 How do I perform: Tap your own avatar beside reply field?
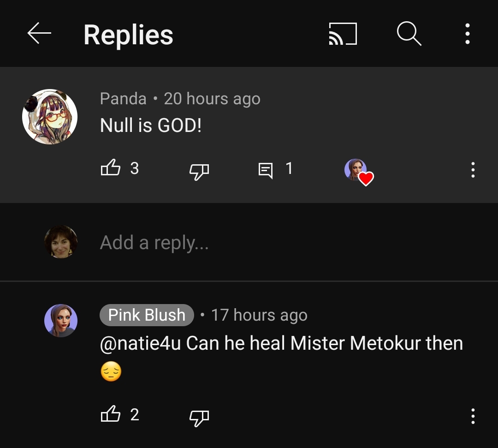coord(61,242)
